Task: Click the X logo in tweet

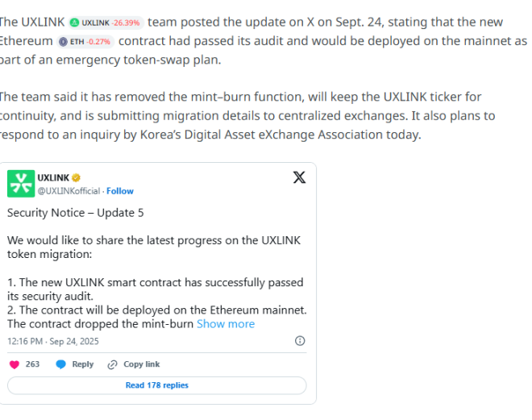Action: tap(299, 177)
